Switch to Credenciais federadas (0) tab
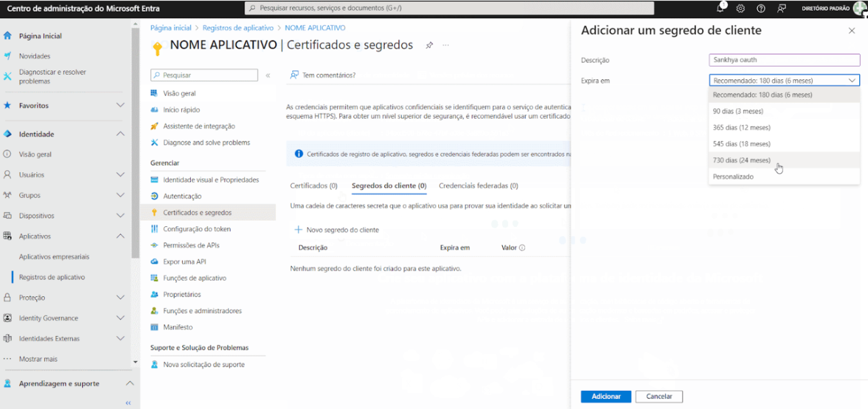 coord(479,186)
